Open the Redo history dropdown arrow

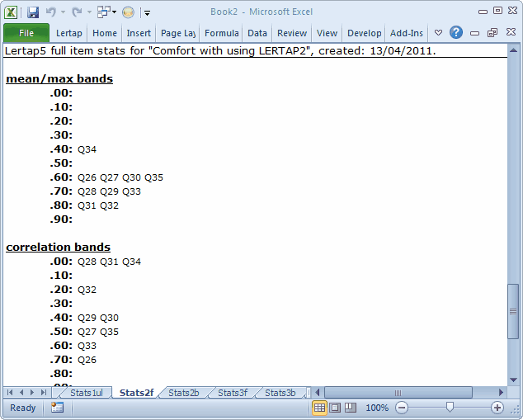(x=89, y=12)
